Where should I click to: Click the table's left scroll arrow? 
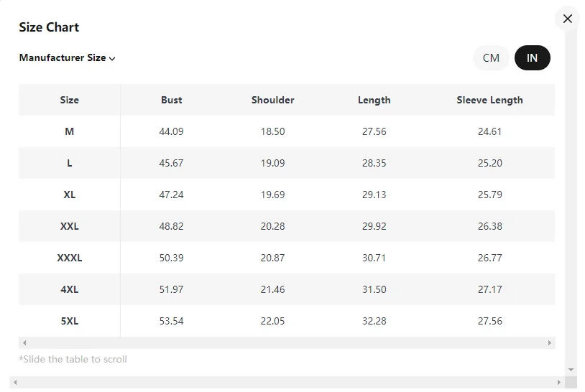pyautogui.click(x=24, y=343)
